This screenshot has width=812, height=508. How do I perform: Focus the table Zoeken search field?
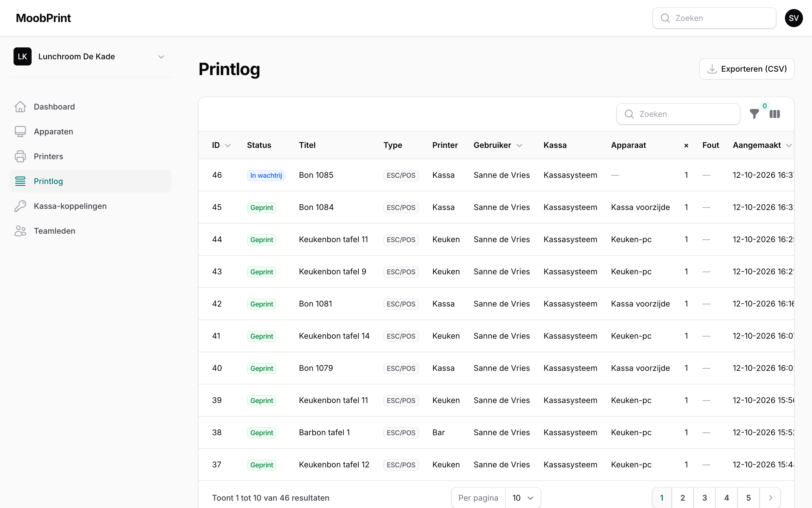coord(678,114)
